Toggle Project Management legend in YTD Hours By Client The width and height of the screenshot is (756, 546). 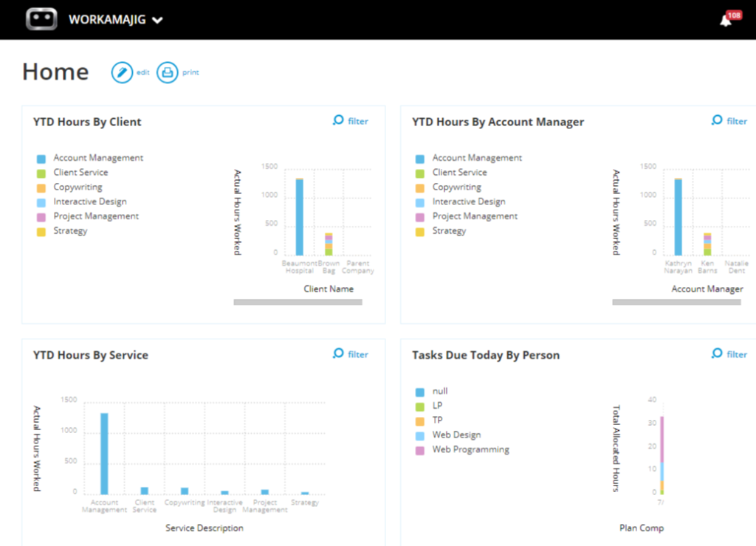click(95, 216)
